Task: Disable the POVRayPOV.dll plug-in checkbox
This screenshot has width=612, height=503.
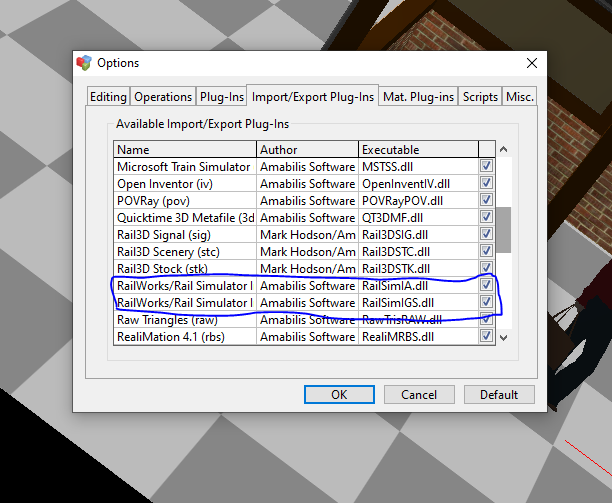Action: (x=486, y=200)
